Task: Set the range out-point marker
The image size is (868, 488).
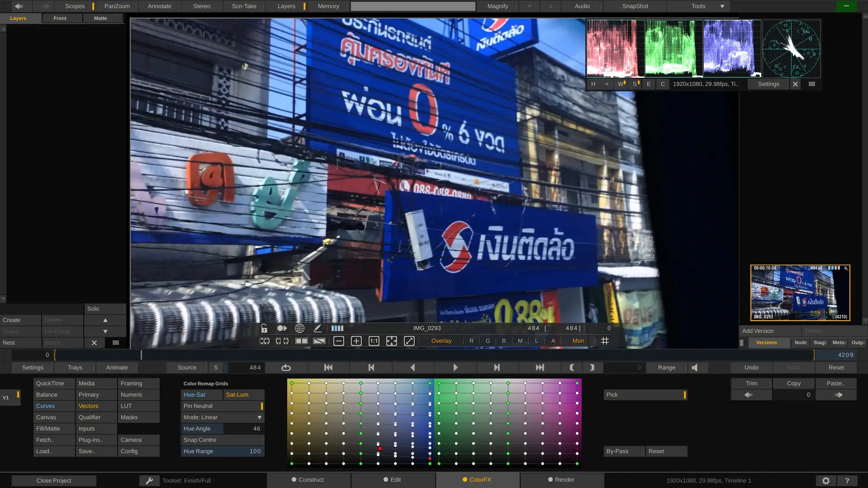Action: [592, 368]
